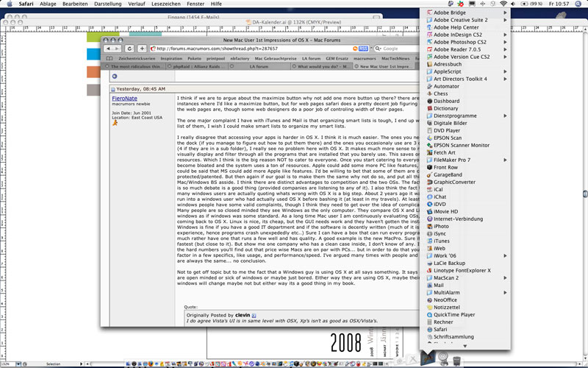The height and width of the screenshot is (368, 588).
Task: Expand Adobe Photoshop CS2 submenu arrow
Action: (x=505, y=42)
